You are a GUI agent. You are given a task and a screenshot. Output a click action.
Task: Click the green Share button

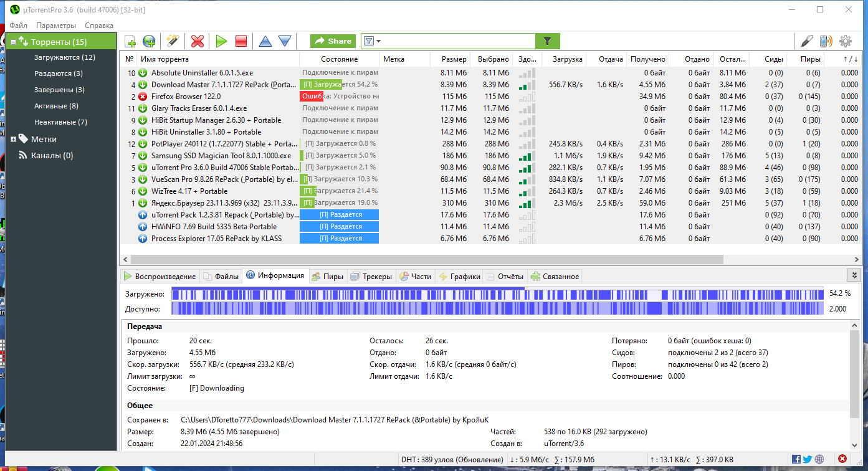click(333, 41)
